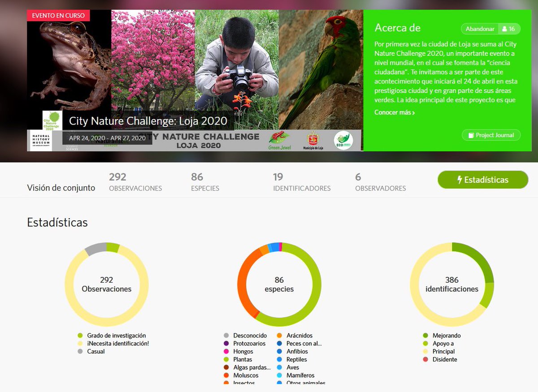Click the green parrot photo
Image resolution: width=538 pixels, height=392 pixels.
click(x=321, y=69)
